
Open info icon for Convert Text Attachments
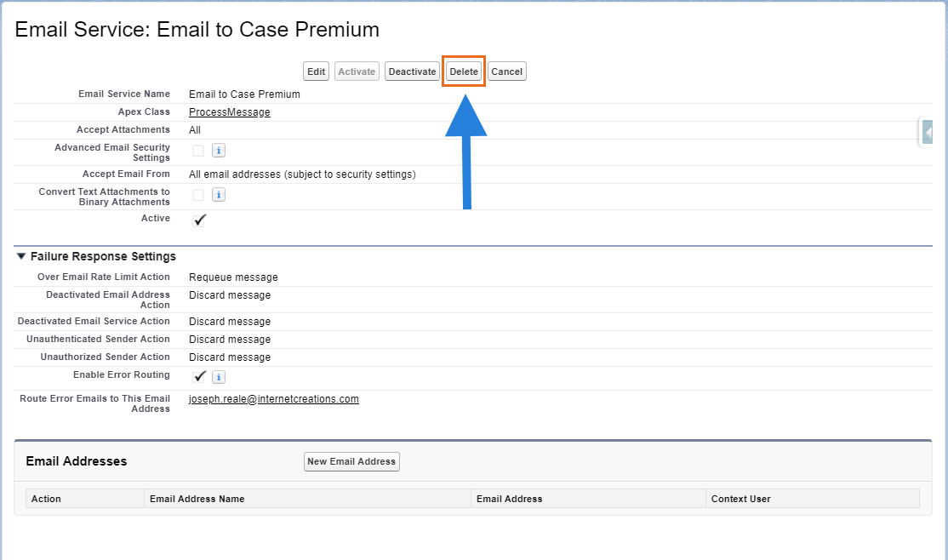point(218,195)
